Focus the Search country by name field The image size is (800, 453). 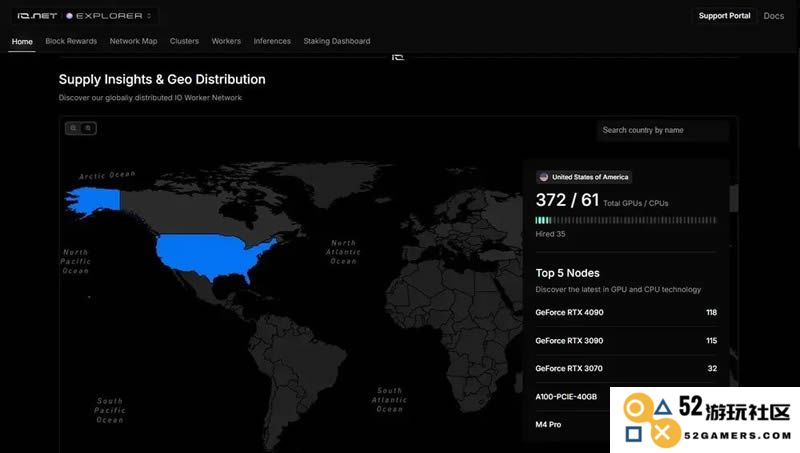[663, 130]
